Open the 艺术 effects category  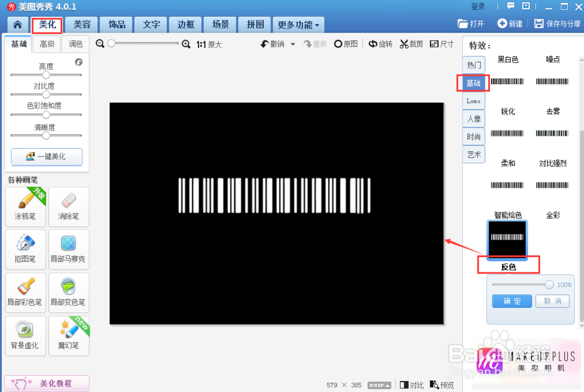click(x=474, y=155)
